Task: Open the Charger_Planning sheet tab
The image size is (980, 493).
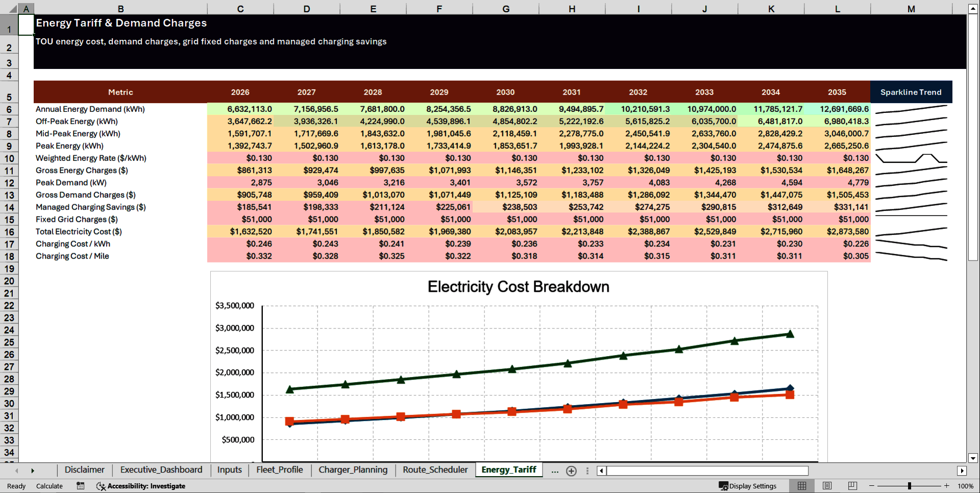Action: coord(353,470)
